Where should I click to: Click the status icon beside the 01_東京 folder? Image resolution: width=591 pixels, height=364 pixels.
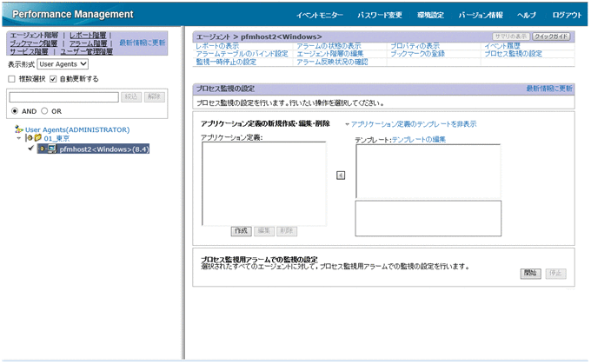click(30, 138)
